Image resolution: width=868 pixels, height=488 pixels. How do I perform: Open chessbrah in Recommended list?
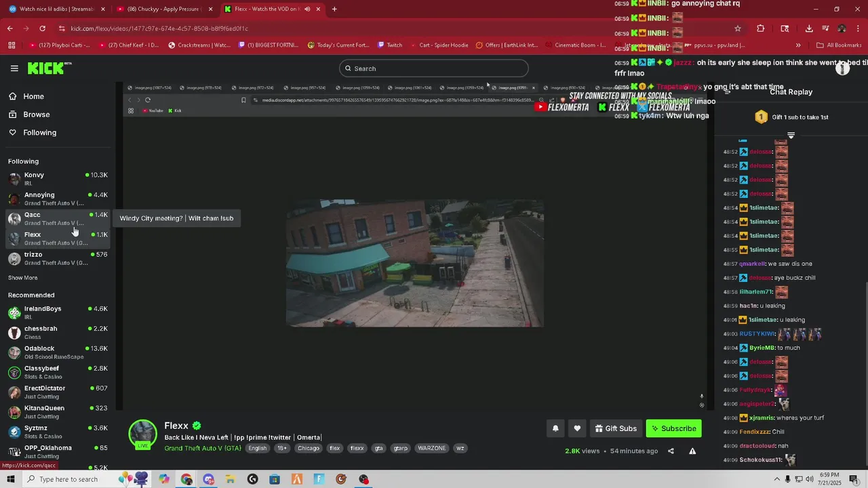point(58,332)
